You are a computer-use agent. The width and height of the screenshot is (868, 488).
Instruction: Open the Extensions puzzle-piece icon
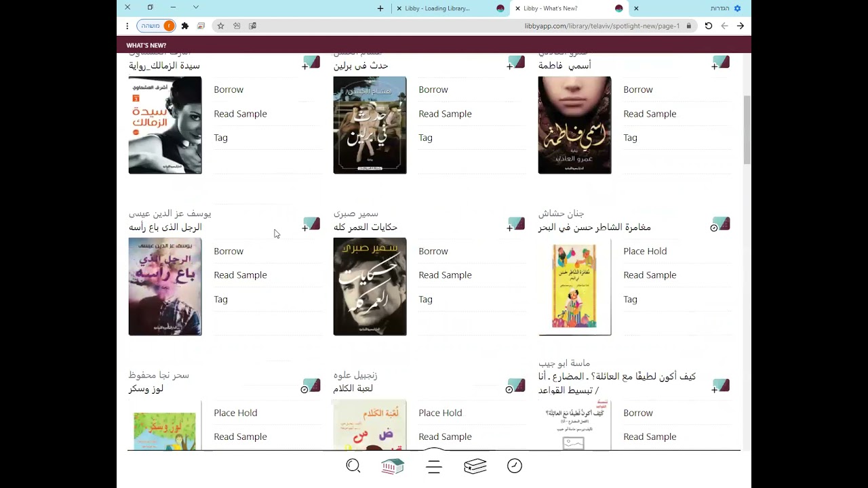(184, 26)
